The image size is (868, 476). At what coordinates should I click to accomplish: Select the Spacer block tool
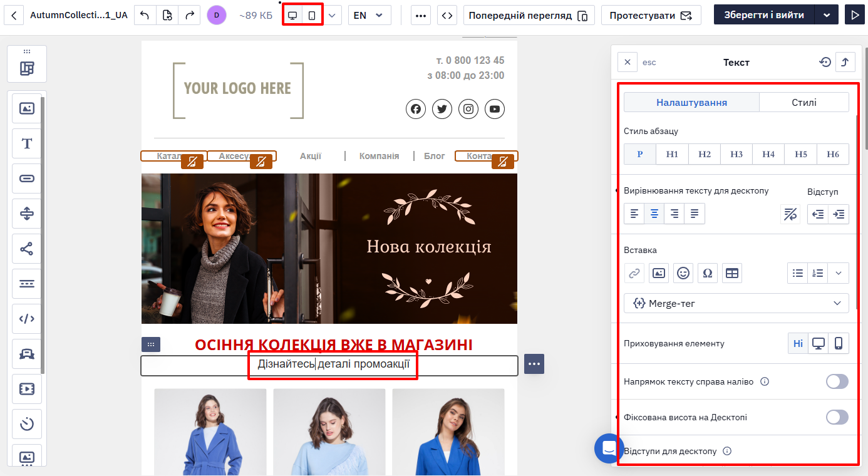(x=27, y=214)
